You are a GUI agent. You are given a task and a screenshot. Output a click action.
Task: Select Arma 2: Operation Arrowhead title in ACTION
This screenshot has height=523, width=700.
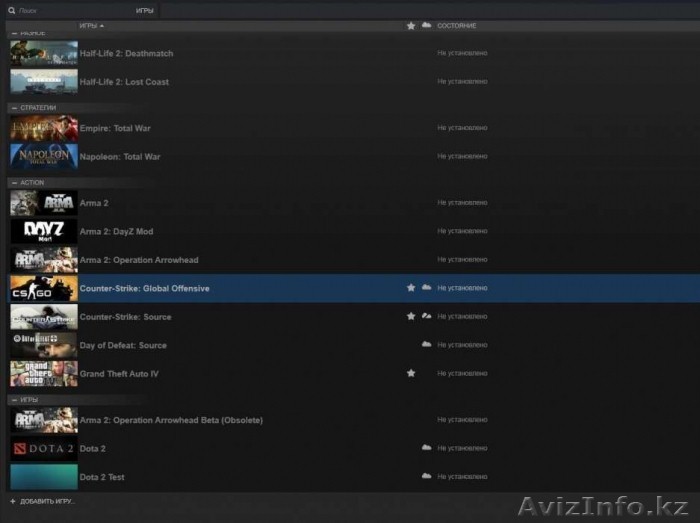[x=139, y=260]
